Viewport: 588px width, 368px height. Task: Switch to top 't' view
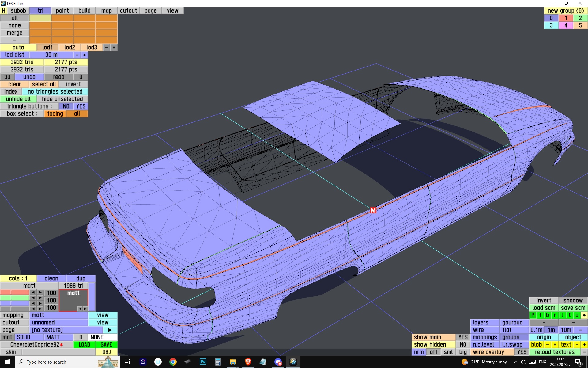(569, 315)
